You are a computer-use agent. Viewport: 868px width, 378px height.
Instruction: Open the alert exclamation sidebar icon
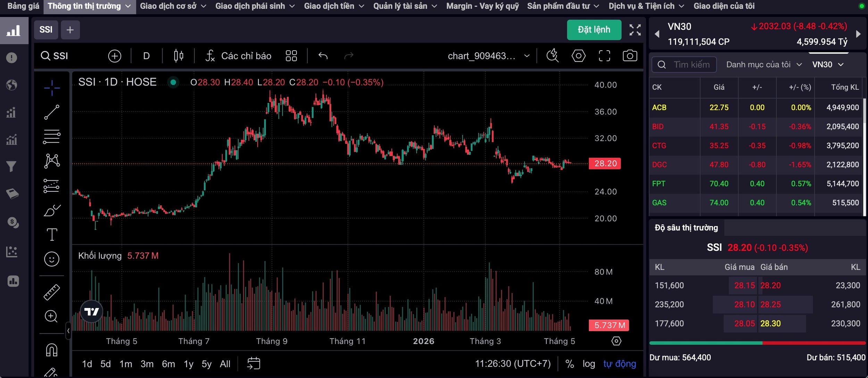[x=12, y=58]
